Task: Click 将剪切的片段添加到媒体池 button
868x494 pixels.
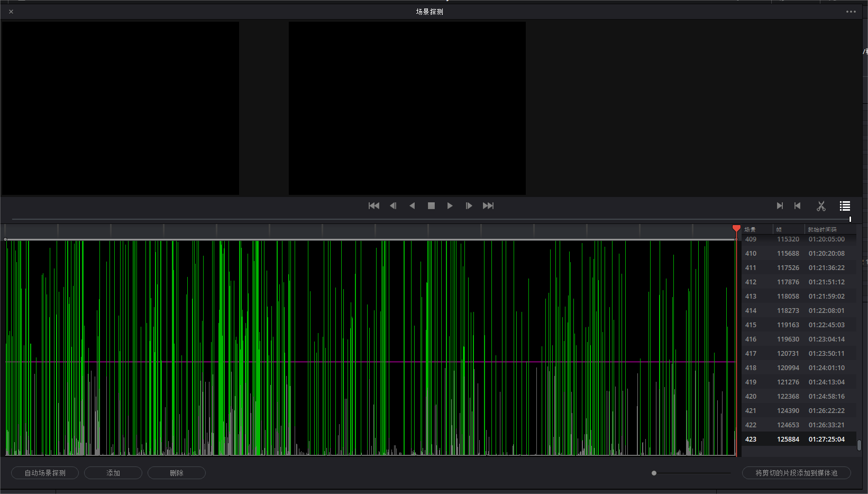Action: tap(797, 473)
